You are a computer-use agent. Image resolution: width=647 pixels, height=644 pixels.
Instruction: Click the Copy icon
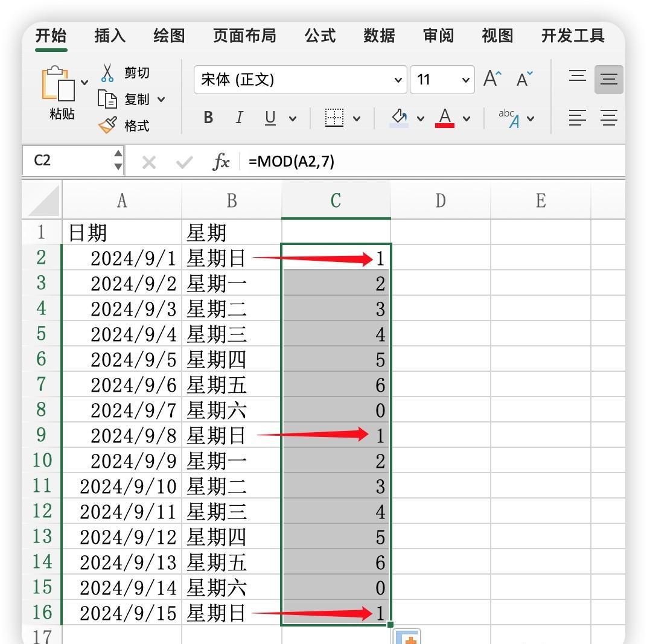[x=107, y=100]
